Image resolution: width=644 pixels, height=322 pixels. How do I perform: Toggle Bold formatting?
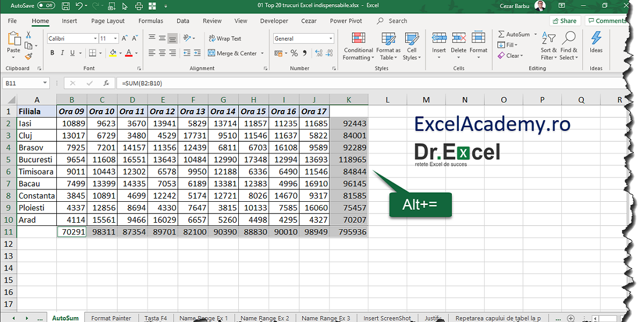coord(52,53)
